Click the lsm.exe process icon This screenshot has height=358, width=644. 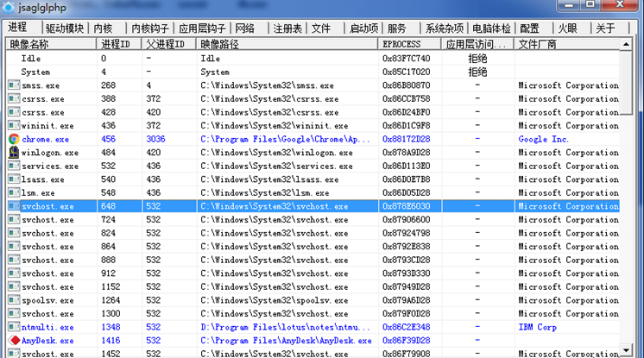pyautogui.click(x=14, y=192)
